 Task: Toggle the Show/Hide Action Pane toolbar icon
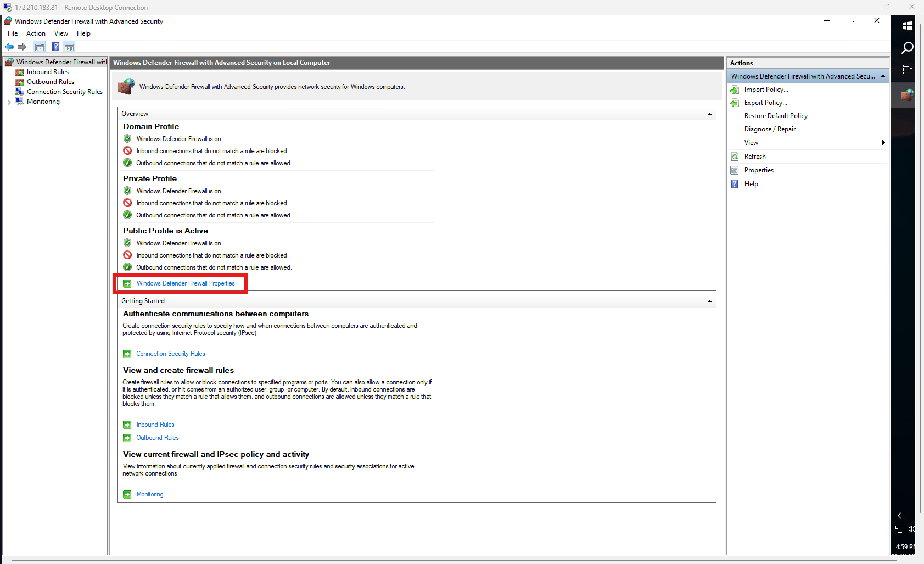pos(69,47)
